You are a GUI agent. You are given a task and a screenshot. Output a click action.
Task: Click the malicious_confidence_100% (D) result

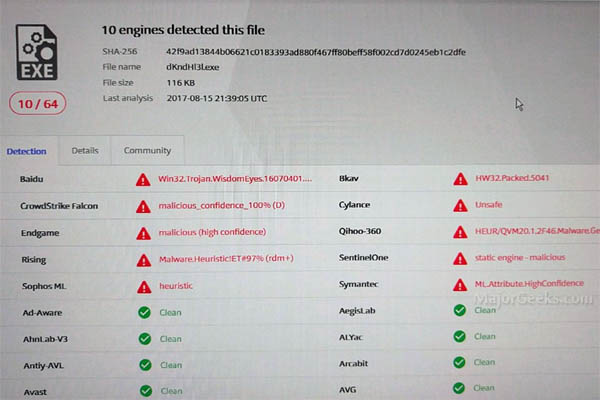[222, 205]
